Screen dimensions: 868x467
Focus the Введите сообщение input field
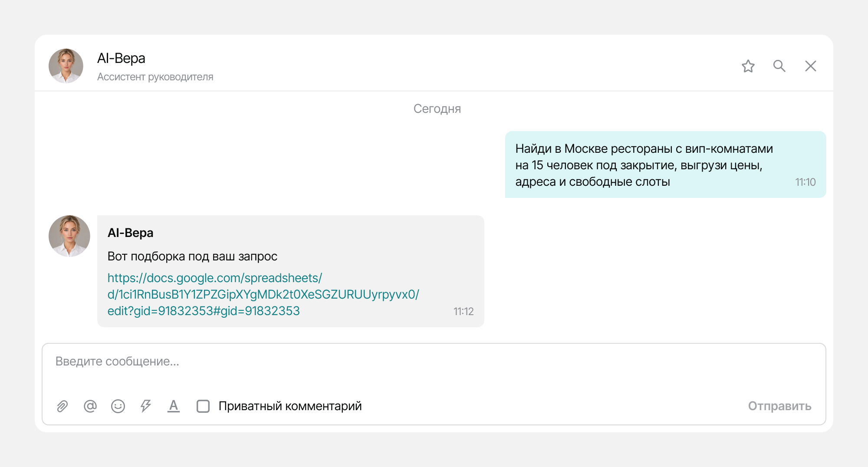[x=434, y=369]
